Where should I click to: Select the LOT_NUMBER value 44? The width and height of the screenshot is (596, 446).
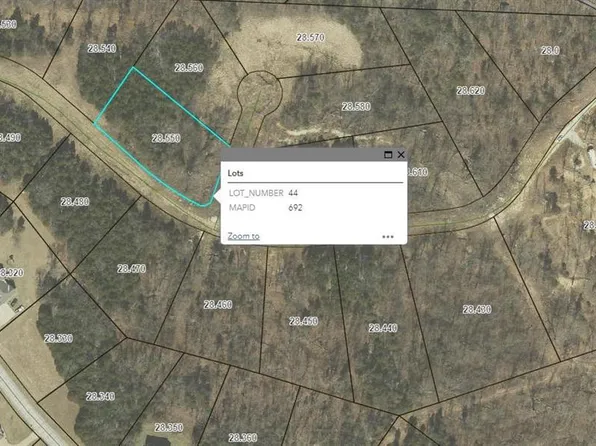[x=293, y=193]
